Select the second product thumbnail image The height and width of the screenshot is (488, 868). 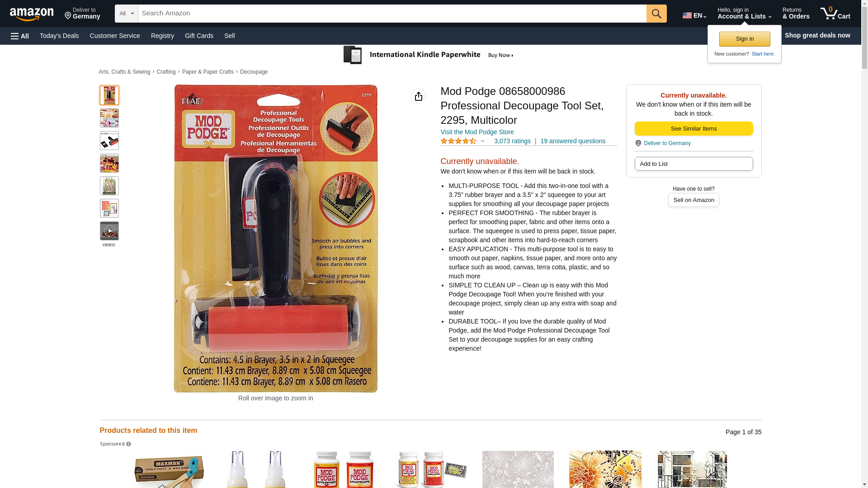tap(109, 118)
